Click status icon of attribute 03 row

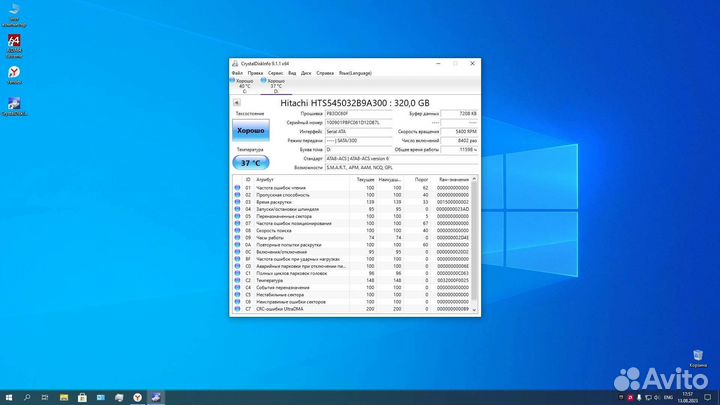tap(237, 202)
